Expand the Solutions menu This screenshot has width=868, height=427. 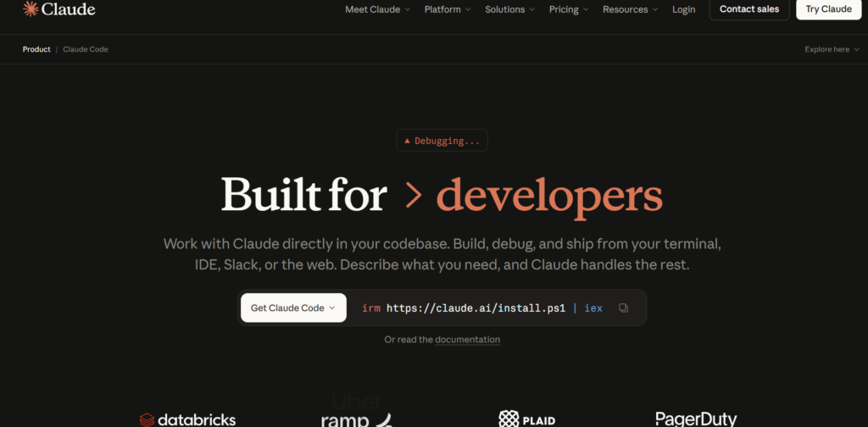(510, 9)
